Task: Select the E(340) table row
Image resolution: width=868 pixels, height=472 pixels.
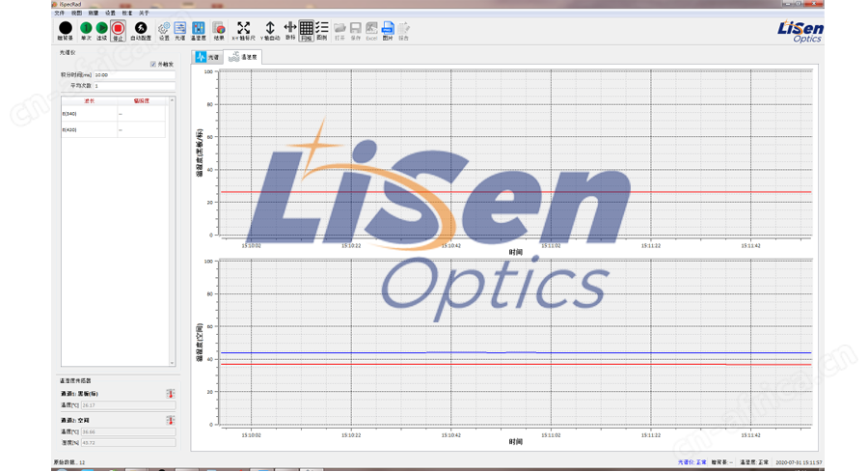Action: 113,114
